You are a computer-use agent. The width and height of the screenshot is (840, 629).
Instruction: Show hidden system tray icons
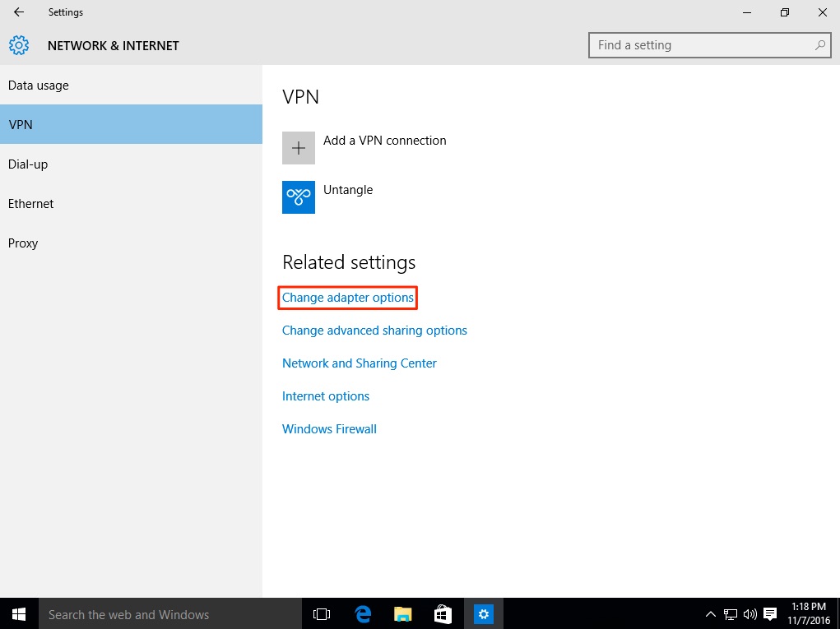711,614
